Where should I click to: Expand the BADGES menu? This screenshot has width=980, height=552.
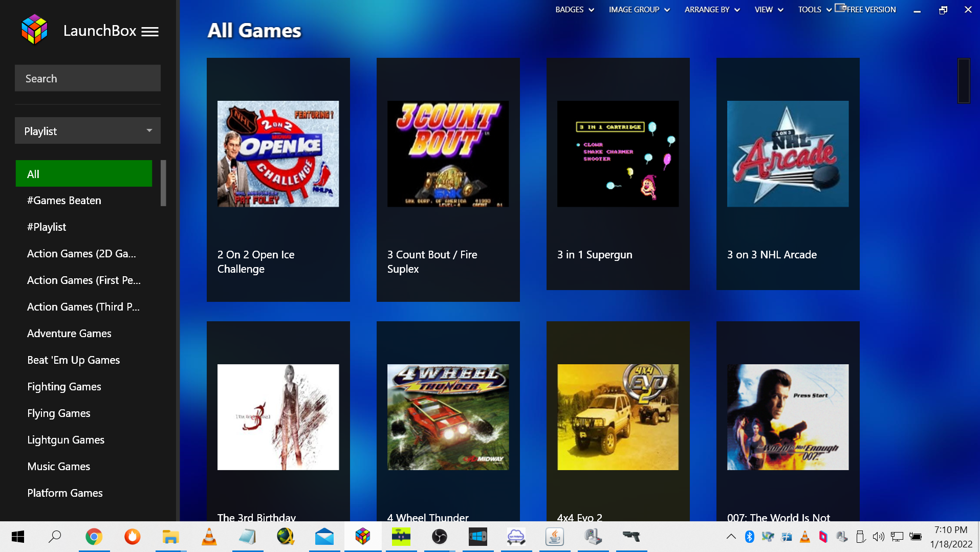click(x=575, y=10)
